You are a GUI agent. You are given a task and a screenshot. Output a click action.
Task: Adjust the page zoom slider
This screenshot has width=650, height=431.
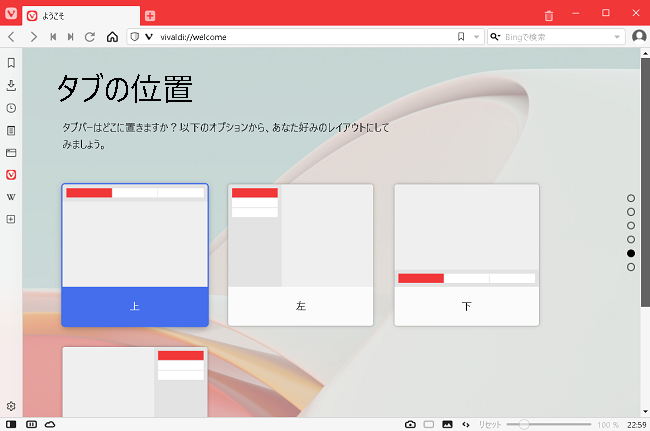[x=548, y=424]
